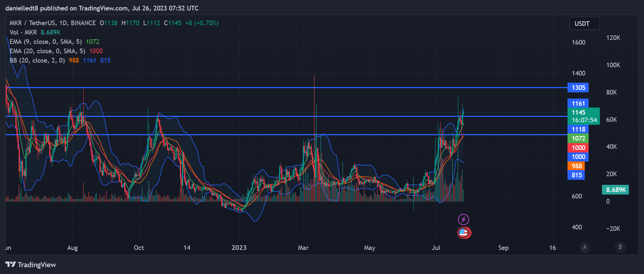Click the 400 price axis tick
This screenshot has height=274, width=644.
(577, 227)
